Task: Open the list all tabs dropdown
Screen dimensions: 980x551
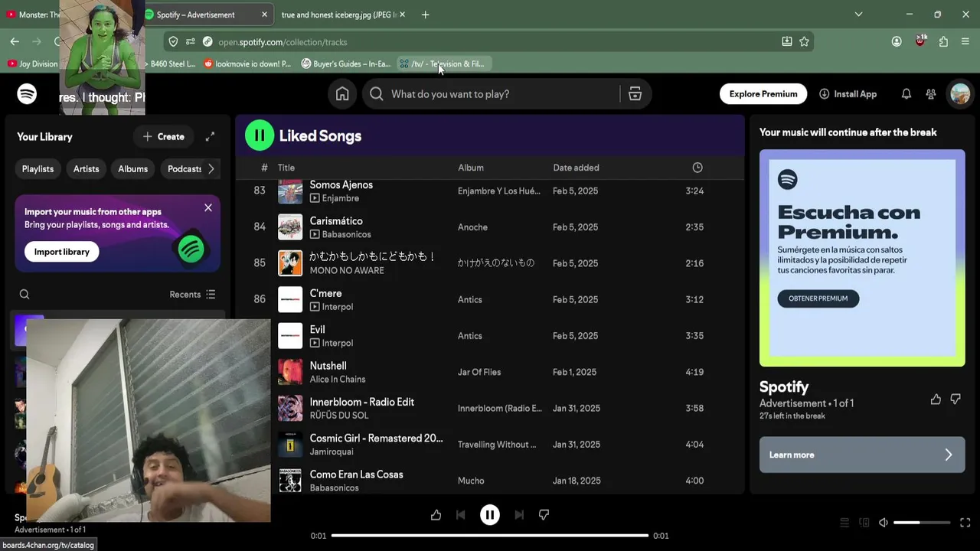Action: [858, 15]
